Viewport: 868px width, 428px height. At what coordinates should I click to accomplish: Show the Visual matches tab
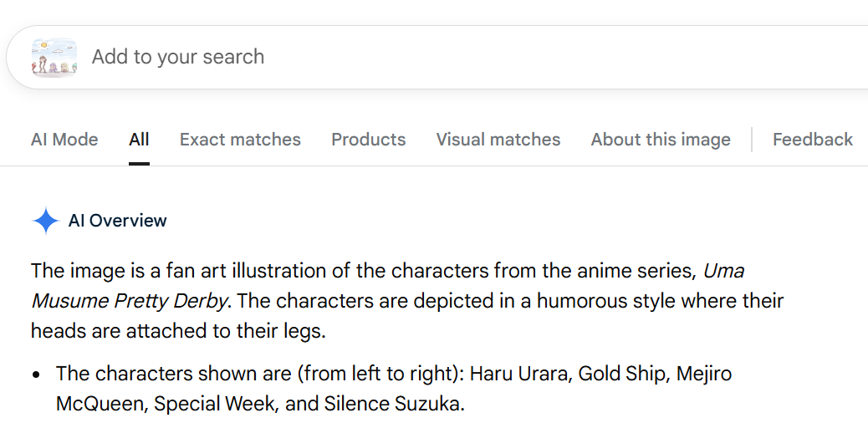click(x=498, y=140)
